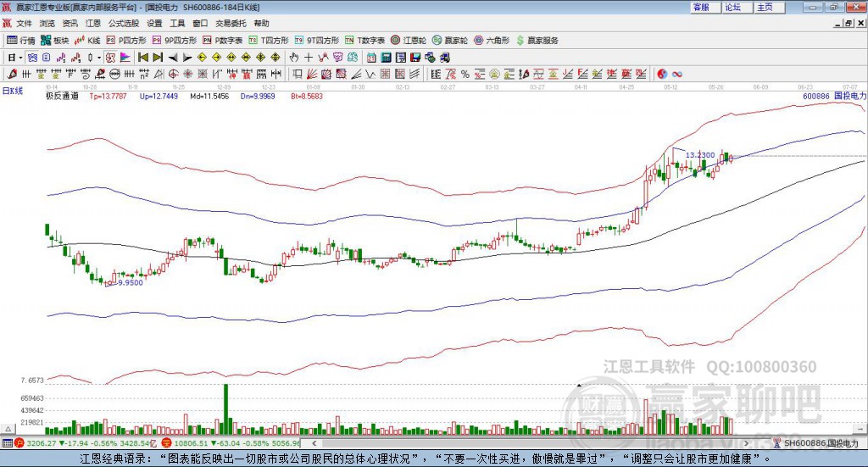Click the Bt=8.5683 value
868x467 pixels.
(307, 97)
